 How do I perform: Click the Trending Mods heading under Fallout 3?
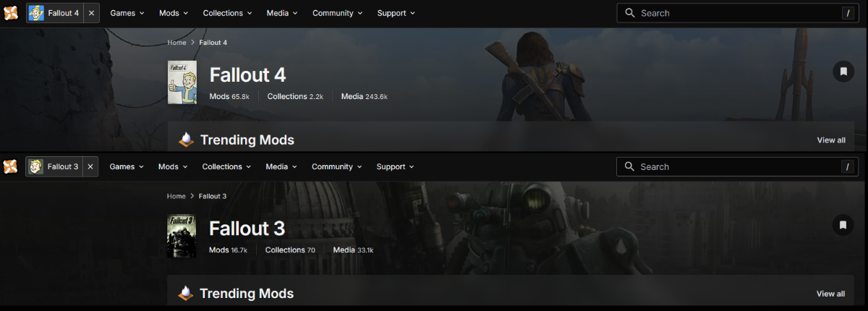247,294
